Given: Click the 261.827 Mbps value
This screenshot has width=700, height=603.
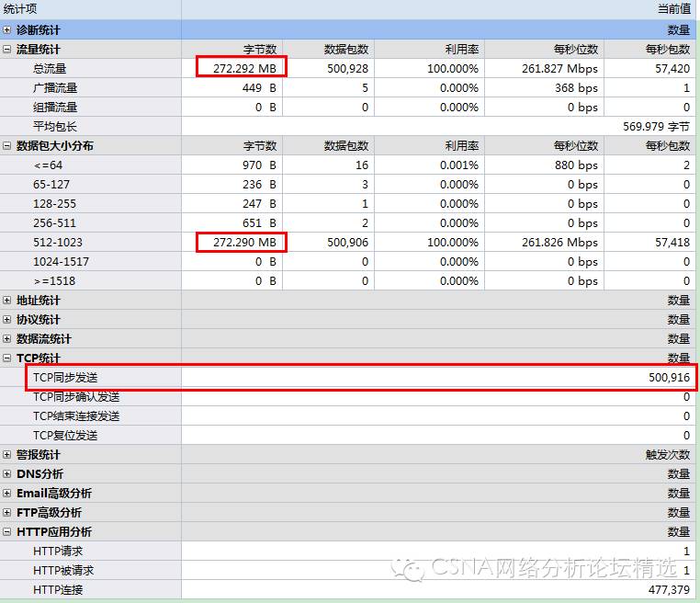Looking at the screenshot, I should click(559, 68).
